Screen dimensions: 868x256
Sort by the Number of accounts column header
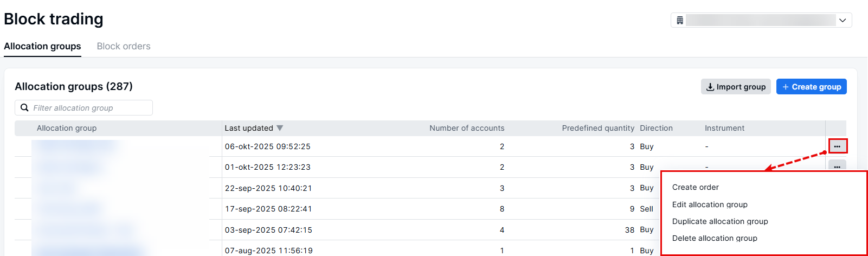tap(466, 128)
